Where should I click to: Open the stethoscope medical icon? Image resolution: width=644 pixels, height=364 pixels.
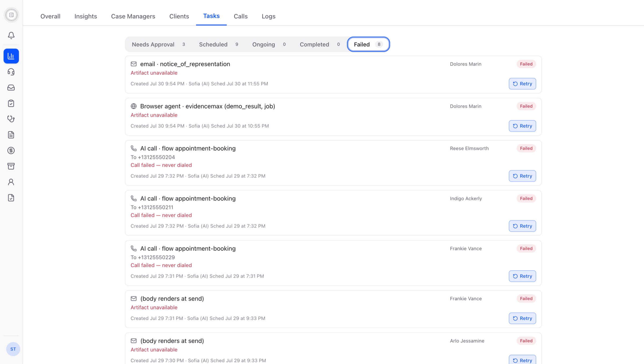click(11, 119)
